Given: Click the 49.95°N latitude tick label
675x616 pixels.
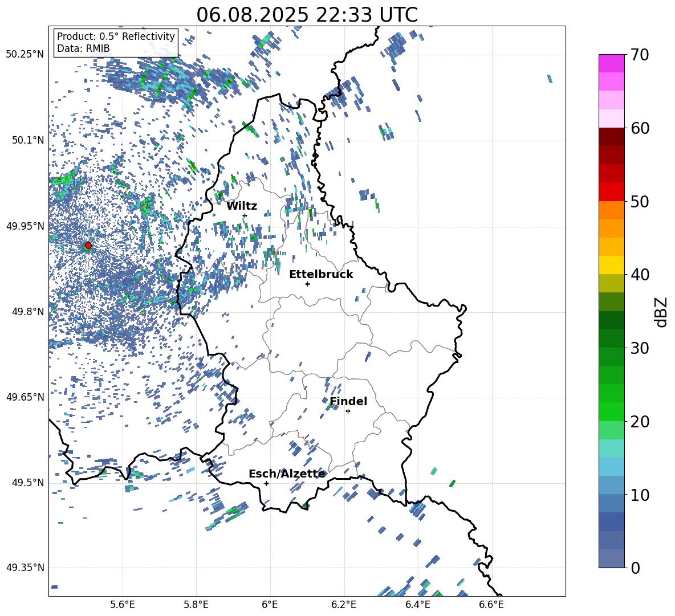Looking at the screenshot, I should pos(25,226).
